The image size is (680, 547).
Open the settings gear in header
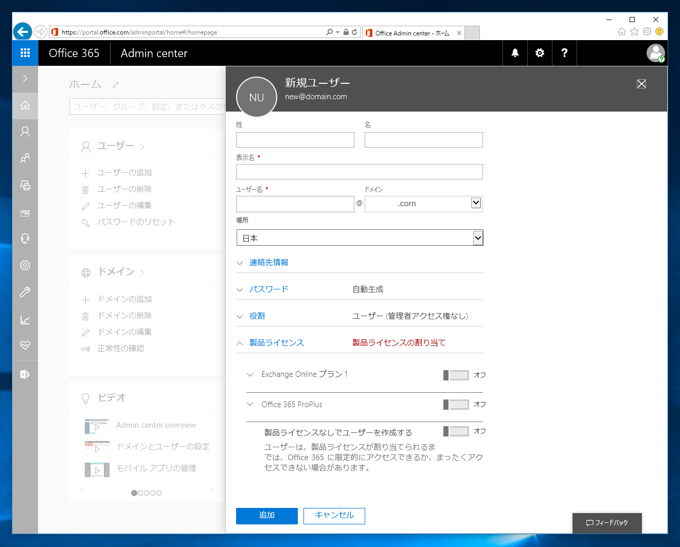[539, 53]
